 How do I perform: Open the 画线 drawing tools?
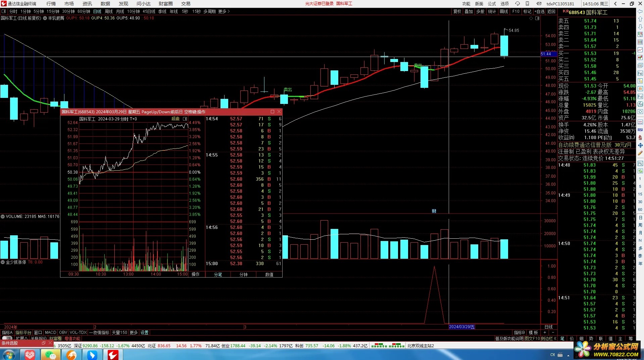tap(504, 11)
